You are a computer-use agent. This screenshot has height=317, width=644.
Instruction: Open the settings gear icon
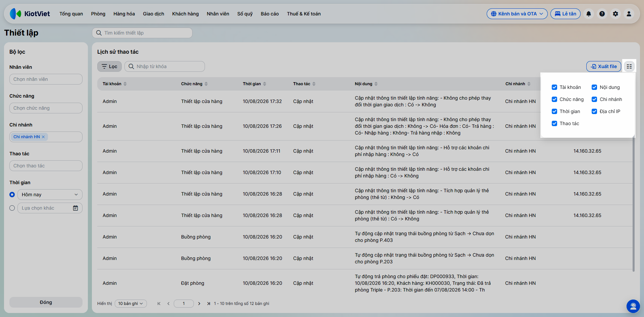615,14
